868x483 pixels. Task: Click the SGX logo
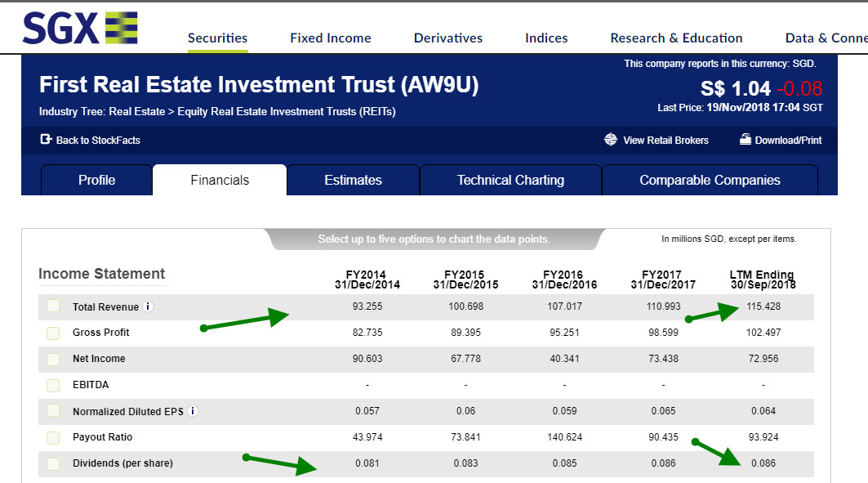click(80, 28)
